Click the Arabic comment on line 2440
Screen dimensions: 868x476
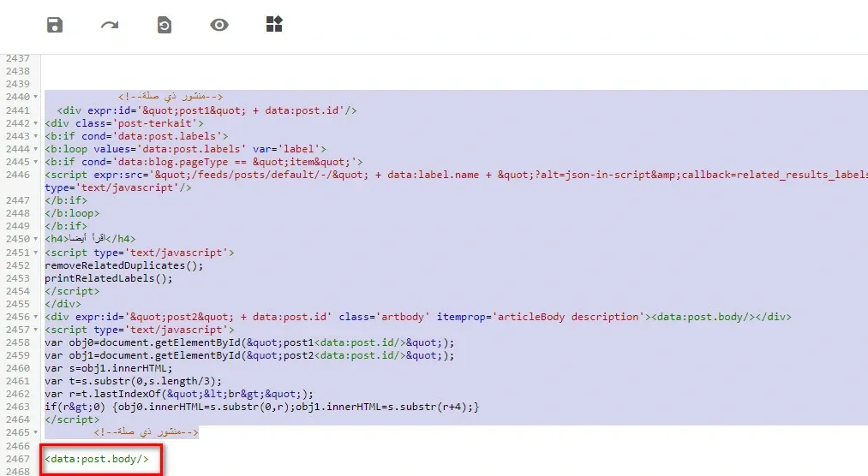point(171,97)
